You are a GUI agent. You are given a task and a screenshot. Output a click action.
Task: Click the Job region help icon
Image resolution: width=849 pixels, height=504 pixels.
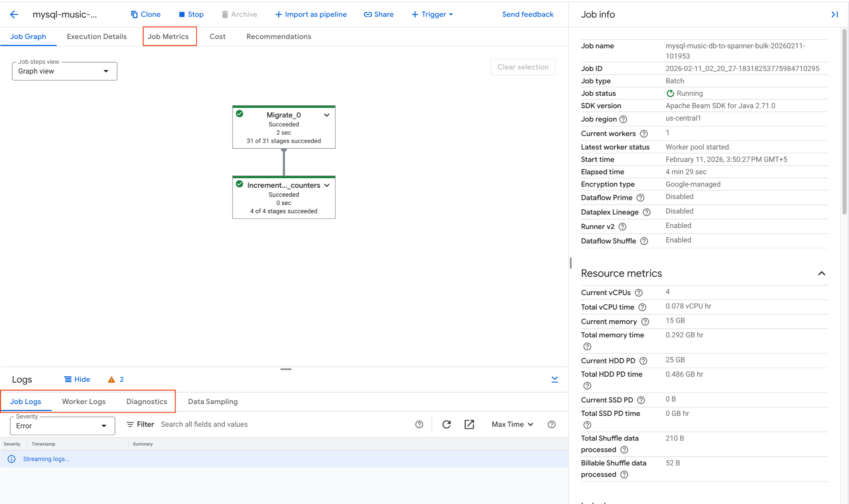(x=623, y=119)
